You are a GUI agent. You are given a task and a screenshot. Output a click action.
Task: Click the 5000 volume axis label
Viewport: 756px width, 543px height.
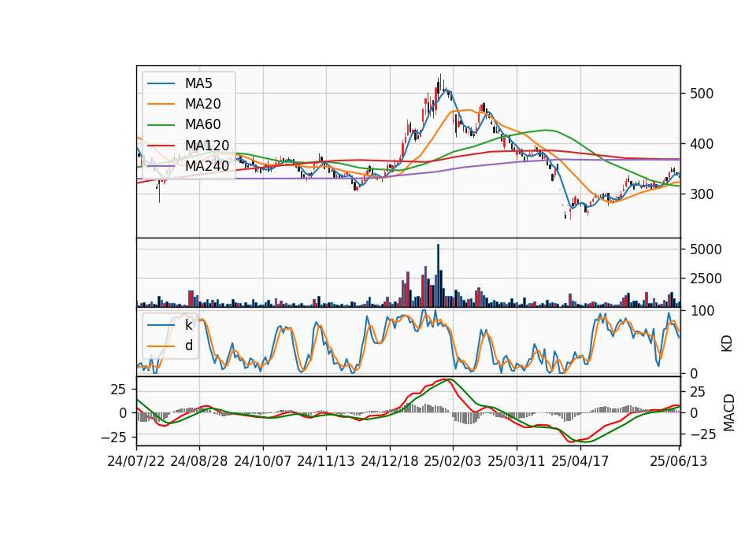coord(706,249)
